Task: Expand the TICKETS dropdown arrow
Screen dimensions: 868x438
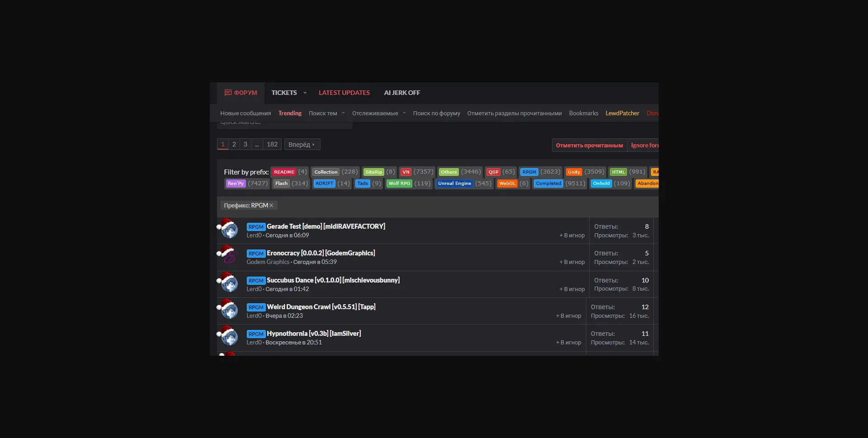Action: [305, 93]
